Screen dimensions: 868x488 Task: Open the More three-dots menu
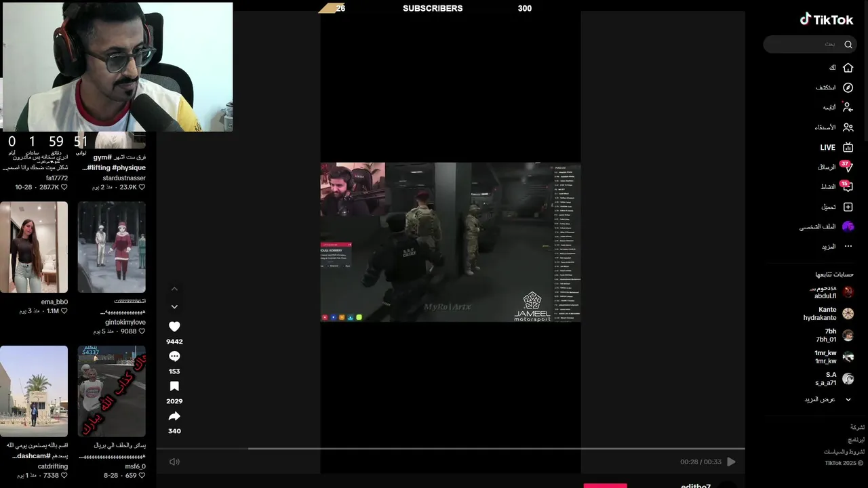point(848,246)
